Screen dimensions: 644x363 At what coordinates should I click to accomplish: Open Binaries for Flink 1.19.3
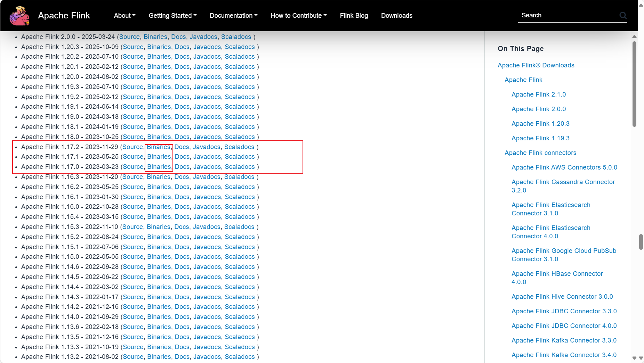point(159,87)
